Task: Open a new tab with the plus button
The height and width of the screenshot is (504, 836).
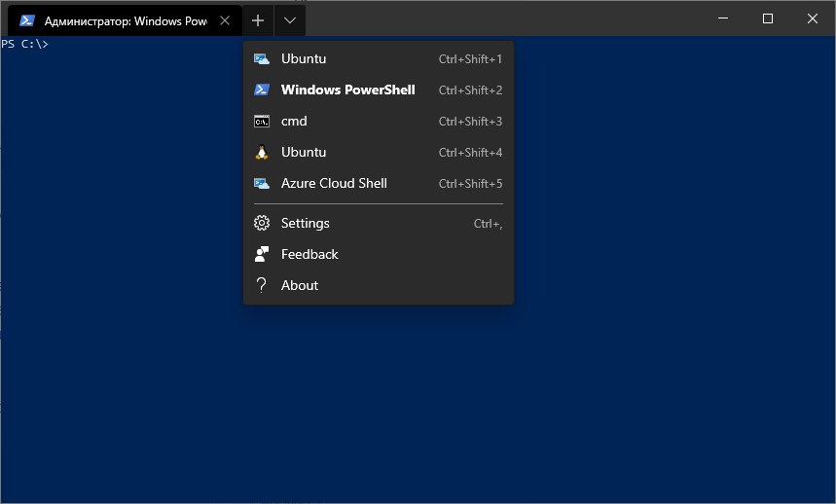Action: [258, 20]
